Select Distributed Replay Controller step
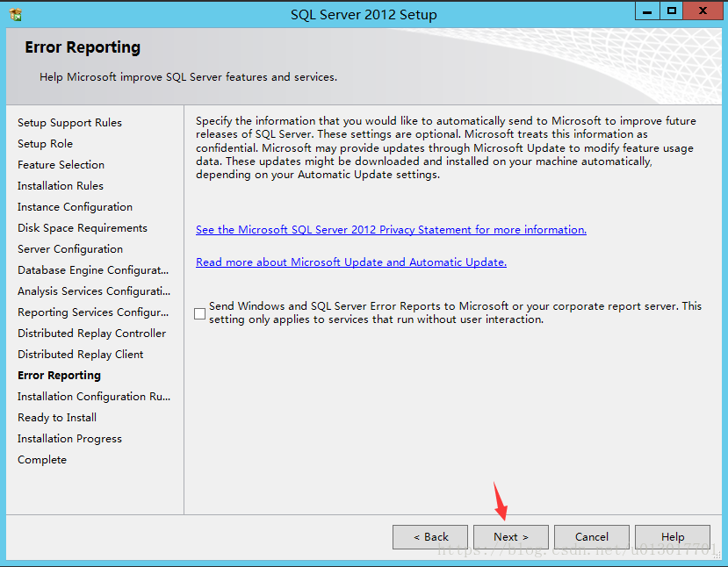Viewport: 728px width, 567px height. tap(91, 334)
